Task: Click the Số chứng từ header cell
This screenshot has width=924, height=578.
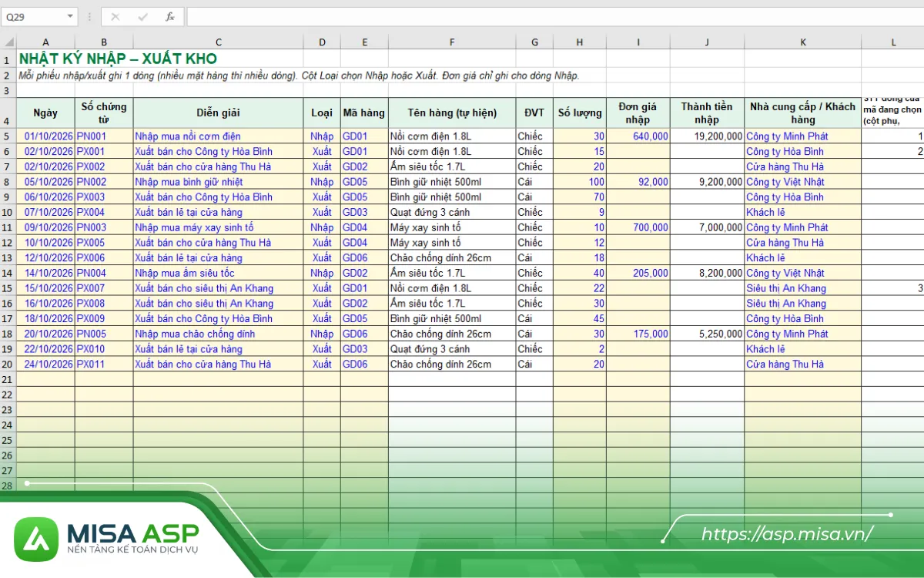Action: tap(104, 113)
